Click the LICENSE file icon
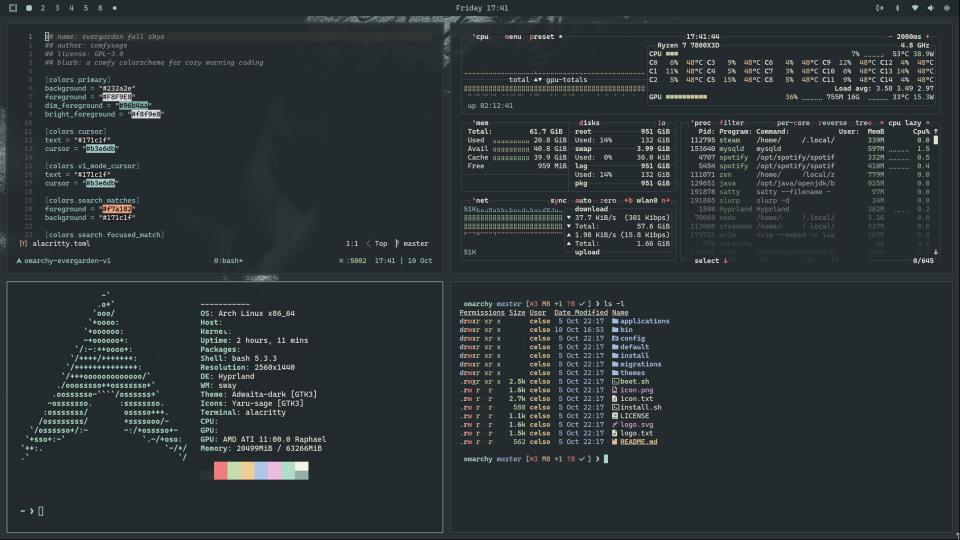Screen dimensions: 960x540 coord(614,416)
